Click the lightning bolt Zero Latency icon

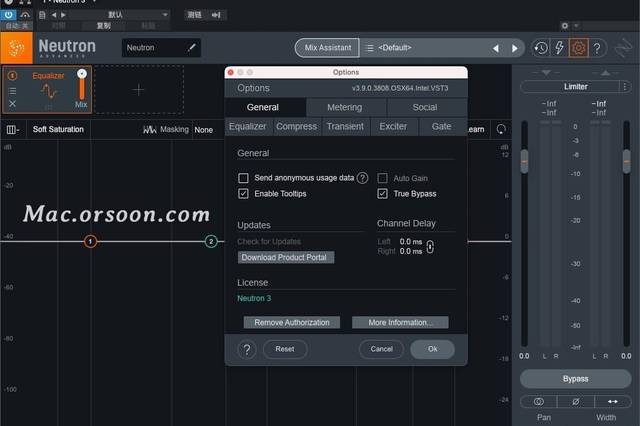pyautogui.click(x=560, y=48)
